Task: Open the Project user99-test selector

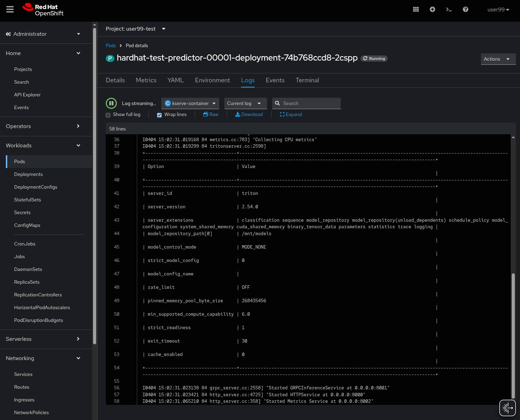Action: coord(135,29)
